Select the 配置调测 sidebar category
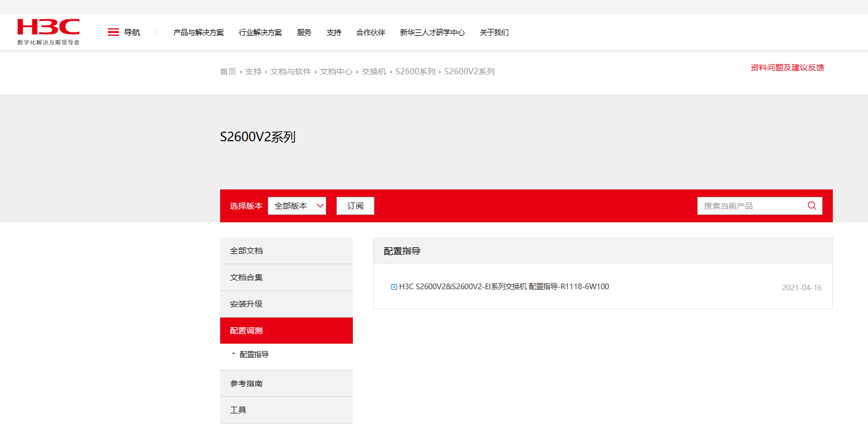Viewport: 868px width, 431px height. (x=286, y=331)
